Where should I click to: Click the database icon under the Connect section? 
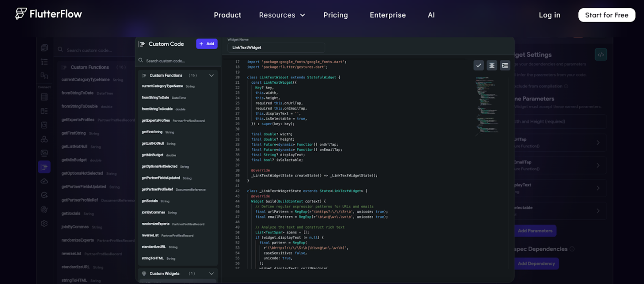point(44,97)
